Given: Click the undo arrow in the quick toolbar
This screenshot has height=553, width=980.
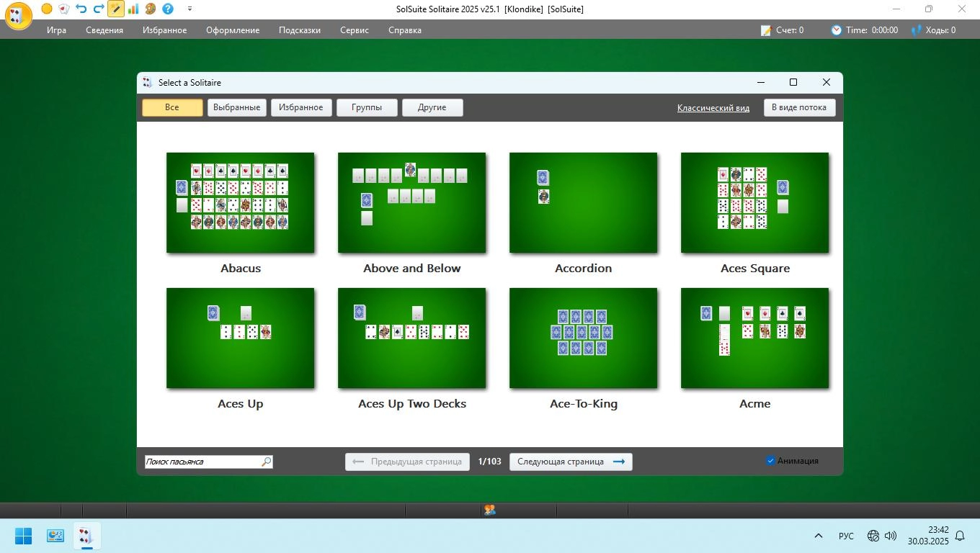Looking at the screenshot, I should pyautogui.click(x=81, y=9).
